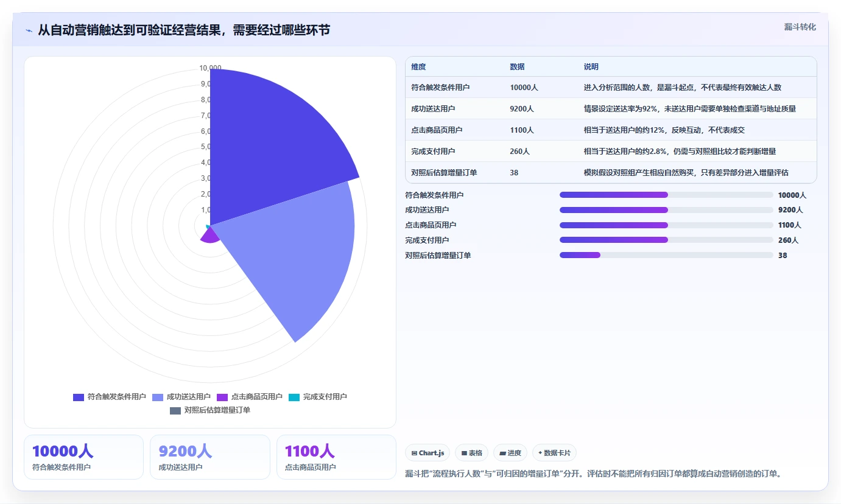The width and height of the screenshot is (841, 504).
Task: Click the page title about 自动营销触达
Action: pyautogui.click(x=184, y=30)
